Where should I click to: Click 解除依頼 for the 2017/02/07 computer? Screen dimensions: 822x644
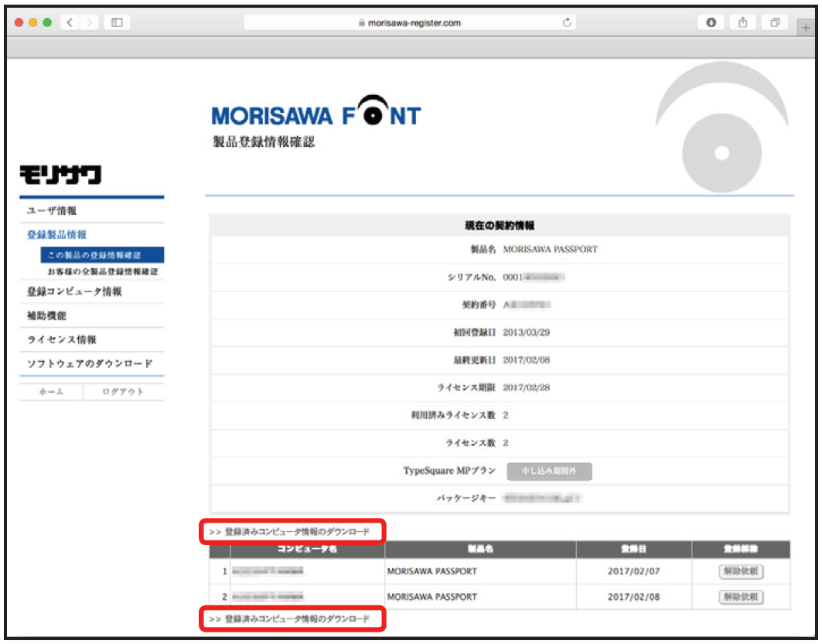(741, 571)
